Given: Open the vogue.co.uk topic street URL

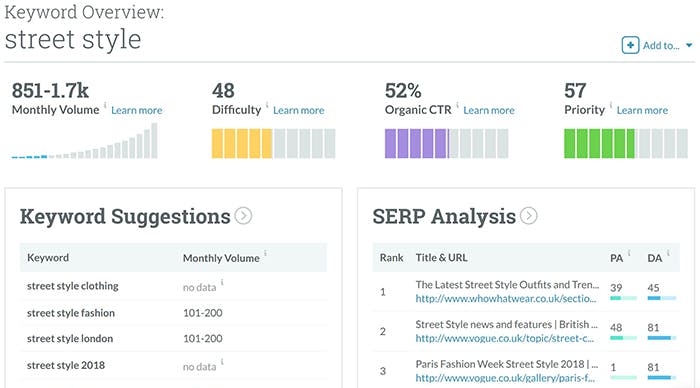Looking at the screenshot, I should (x=505, y=338).
